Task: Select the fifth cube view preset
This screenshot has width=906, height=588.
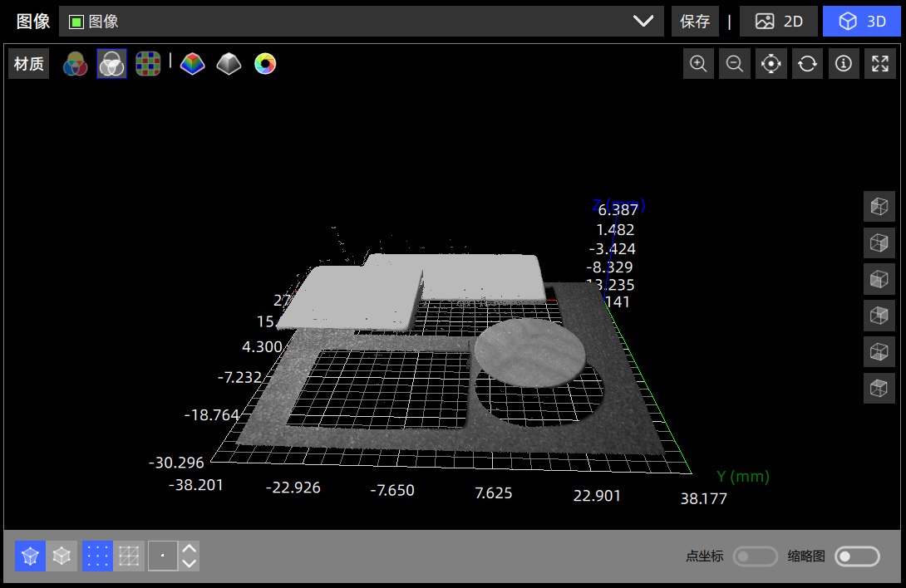Action: coord(879,352)
